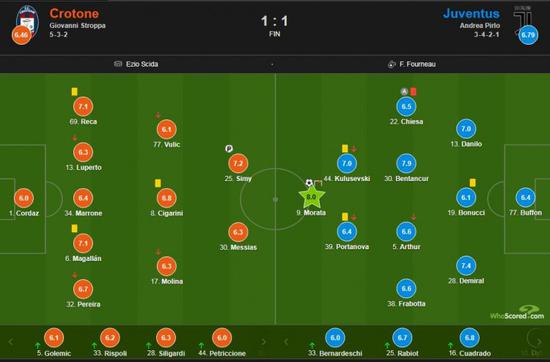Viewport: 550px width, 362px height.
Task: Click substitute Cuadrado's 6.8 rating
Action: tap(469, 338)
